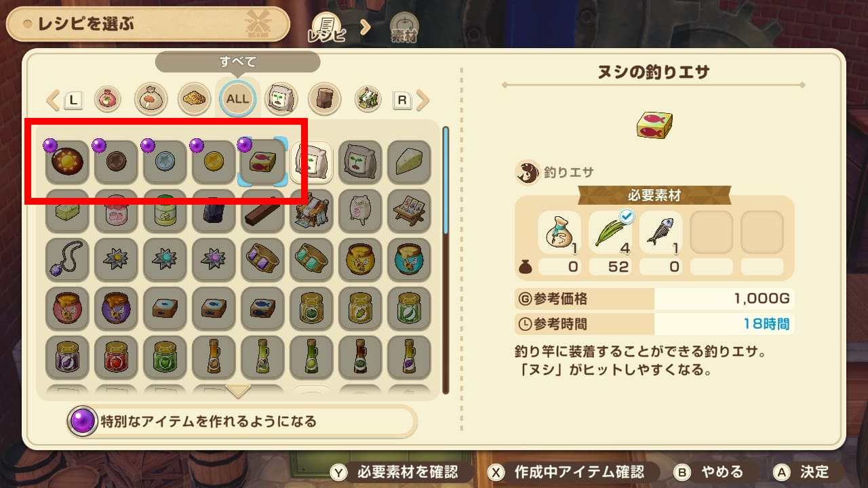Expand list with the down arrow indicator
Image resolution: width=868 pixels, height=488 pixels.
tap(238, 391)
